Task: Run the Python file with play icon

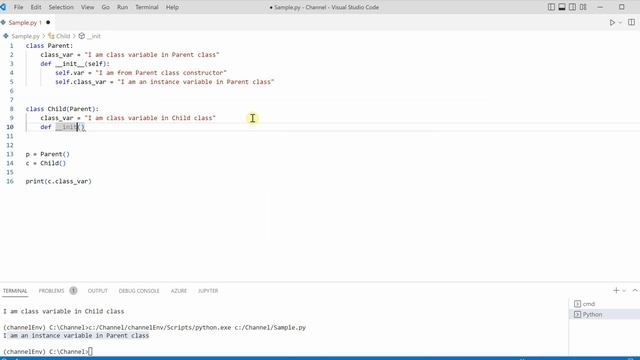Action: coord(612,22)
